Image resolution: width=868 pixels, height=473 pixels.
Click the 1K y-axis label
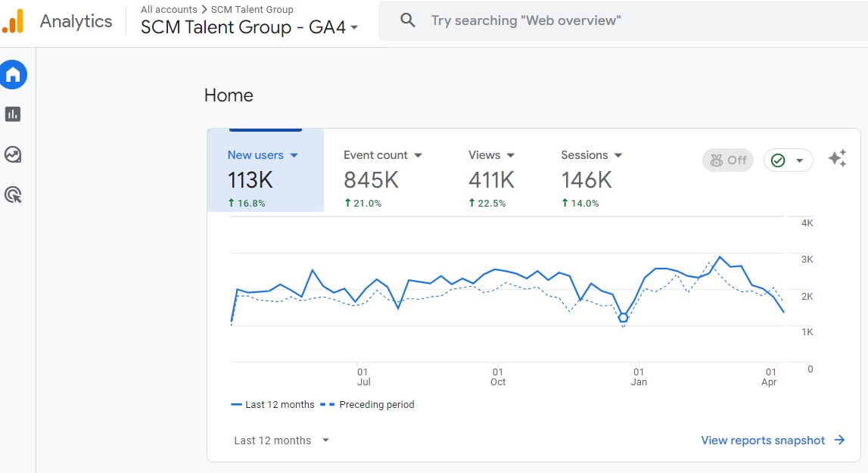pos(807,332)
